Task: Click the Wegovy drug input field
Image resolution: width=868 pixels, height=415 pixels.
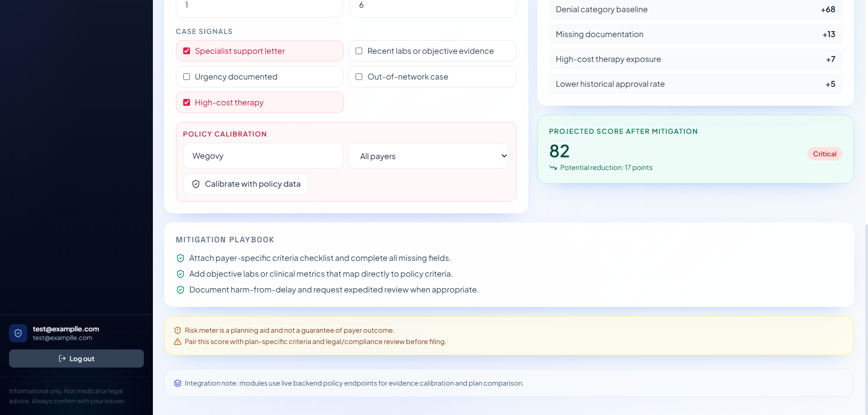Action: click(x=263, y=156)
